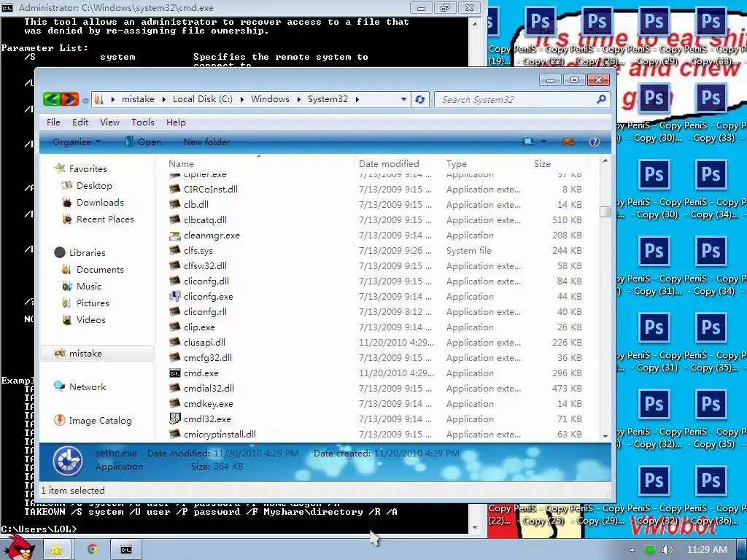747x560 pixels.
Task: Show hidden tray icons arrow
Action: coord(632,550)
